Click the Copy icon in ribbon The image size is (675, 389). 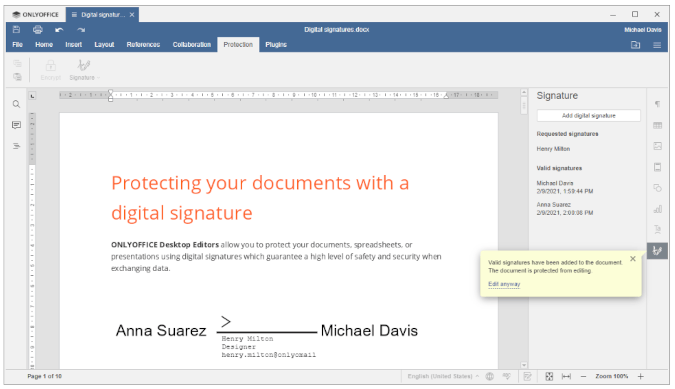pos(17,63)
